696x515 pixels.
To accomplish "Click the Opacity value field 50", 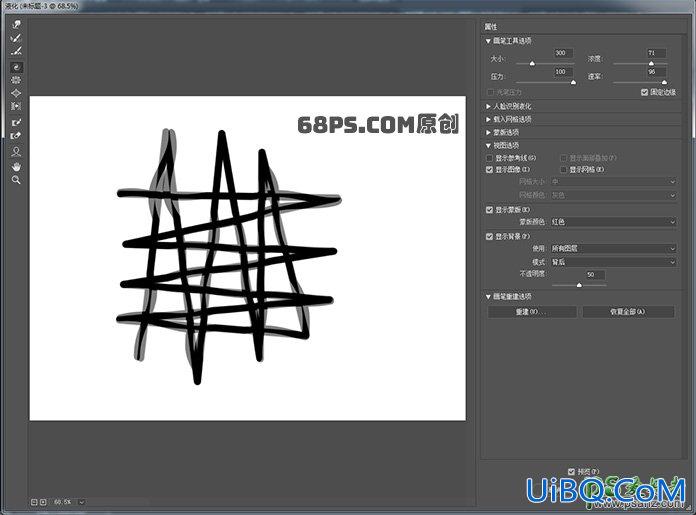I will [x=595, y=275].
